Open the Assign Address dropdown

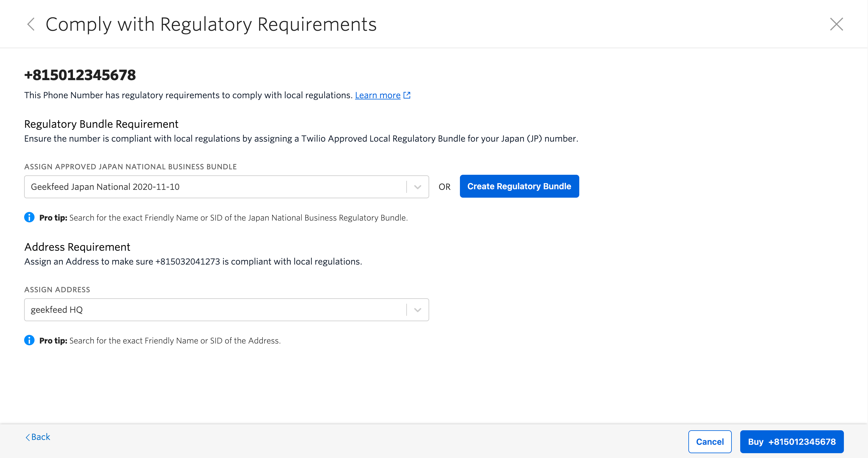pos(226,309)
